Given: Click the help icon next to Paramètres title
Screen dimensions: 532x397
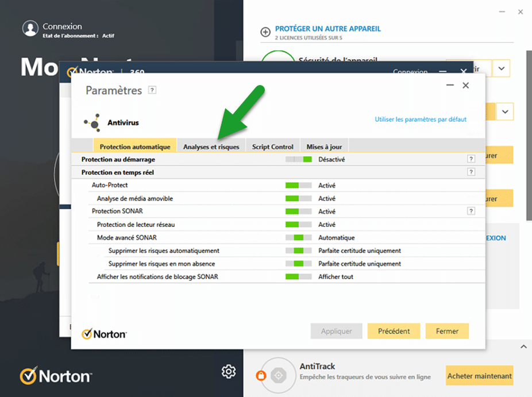Looking at the screenshot, I should click(x=152, y=90).
